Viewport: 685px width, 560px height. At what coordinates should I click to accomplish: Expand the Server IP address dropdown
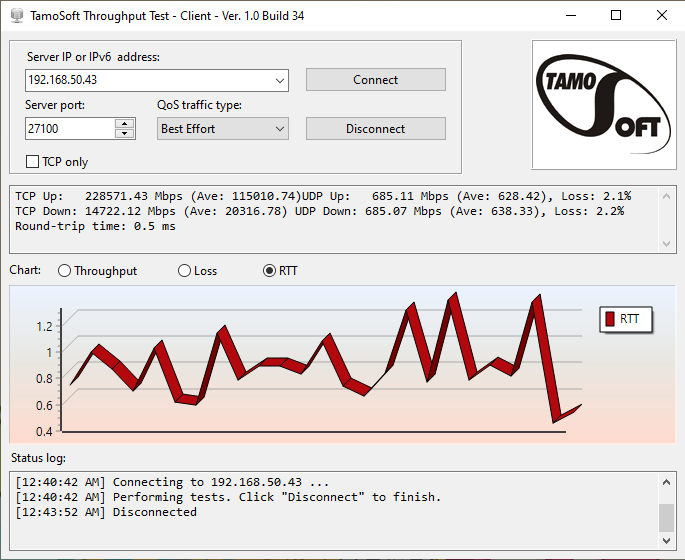(x=278, y=80)
